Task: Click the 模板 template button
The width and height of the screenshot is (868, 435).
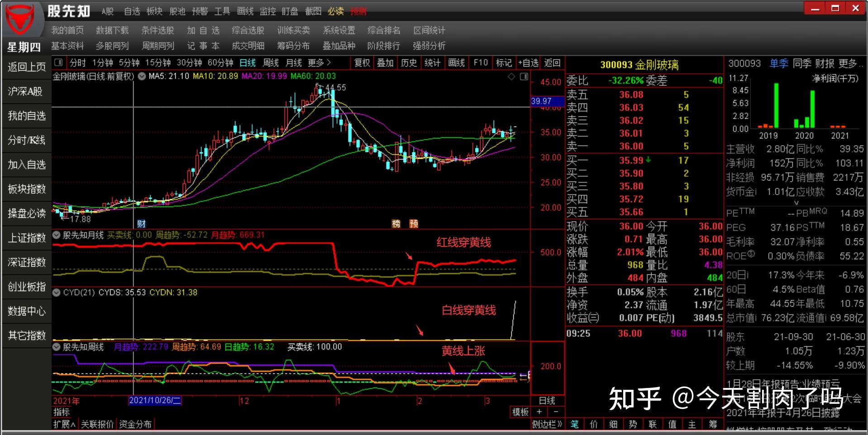Action: (520, 412)
